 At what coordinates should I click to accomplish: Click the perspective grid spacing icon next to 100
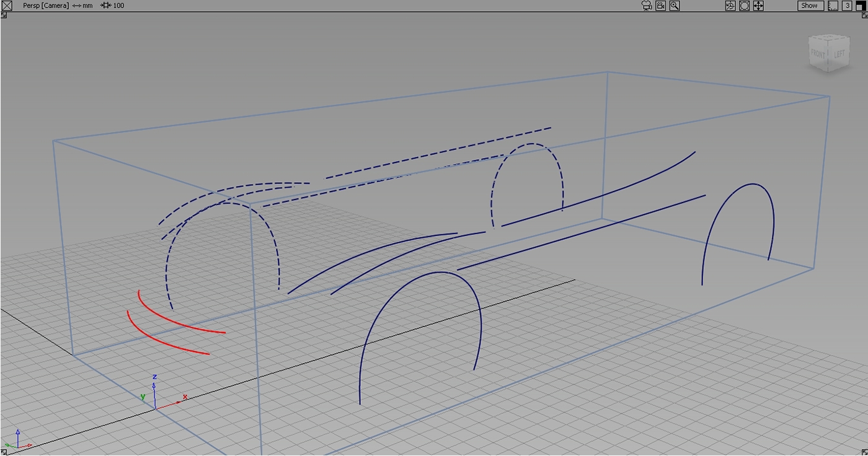click(x=105, y=6)
